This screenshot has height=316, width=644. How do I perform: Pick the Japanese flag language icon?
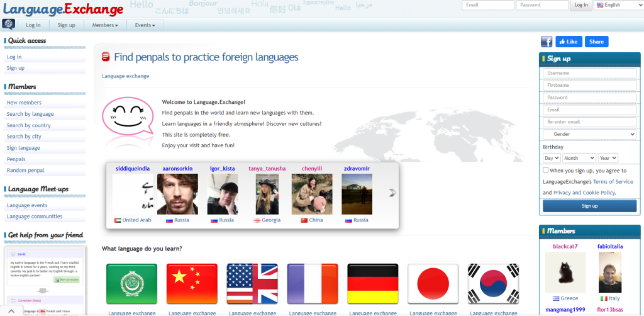433,284
